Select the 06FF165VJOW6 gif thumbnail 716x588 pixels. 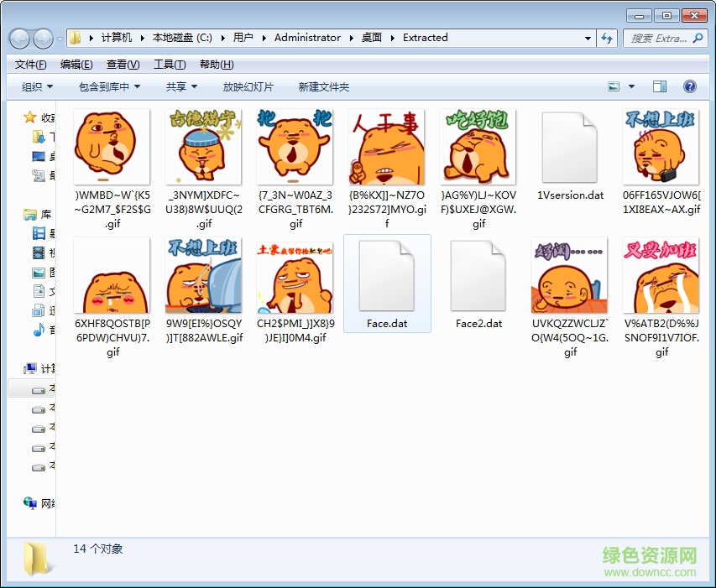pyautogui.click(x=661, y=148)
